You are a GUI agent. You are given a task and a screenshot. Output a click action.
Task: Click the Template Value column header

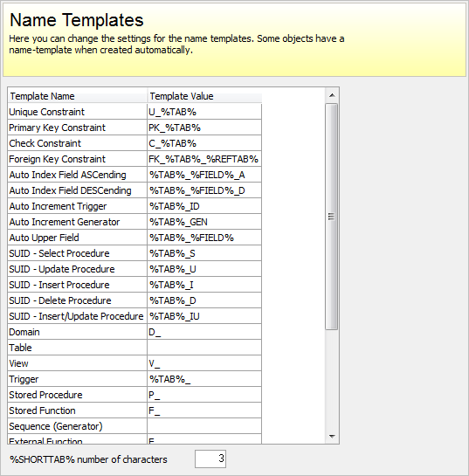(205, 96)
